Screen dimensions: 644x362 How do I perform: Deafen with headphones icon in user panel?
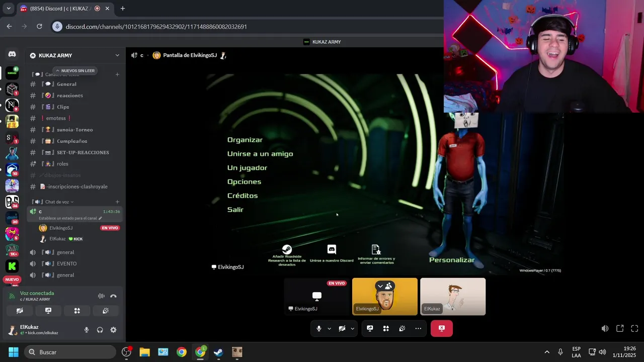point(100,330)
